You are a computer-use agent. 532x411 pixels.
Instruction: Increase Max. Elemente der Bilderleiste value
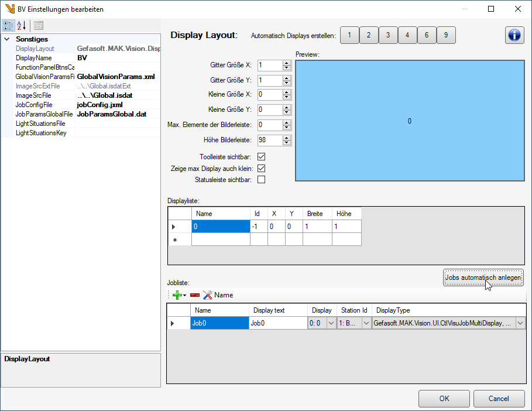[x=287, y=123]
